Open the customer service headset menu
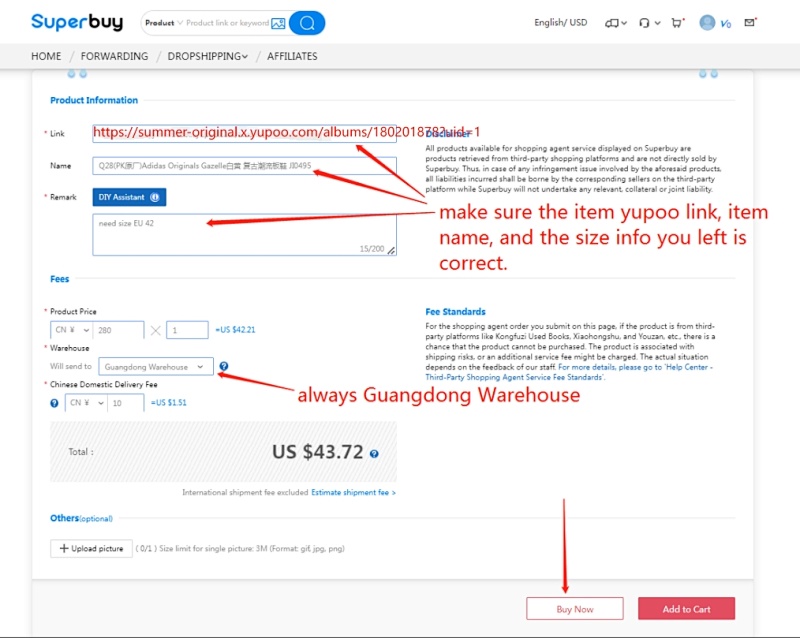This screenshot has width=800, height=638. [x=649, y=23]
